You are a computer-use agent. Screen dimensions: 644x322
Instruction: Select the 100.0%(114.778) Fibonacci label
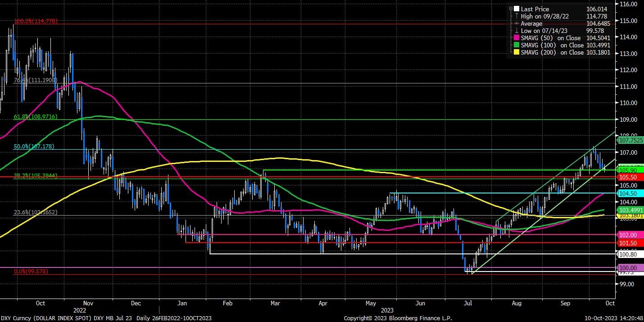[36, 21]
